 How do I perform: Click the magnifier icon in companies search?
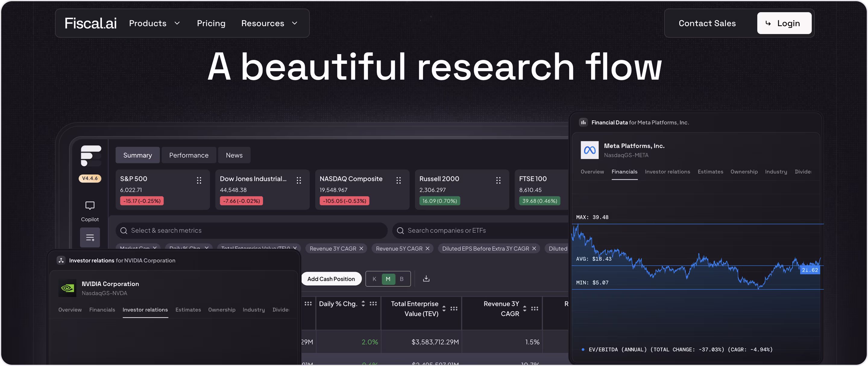coord(400,231)
